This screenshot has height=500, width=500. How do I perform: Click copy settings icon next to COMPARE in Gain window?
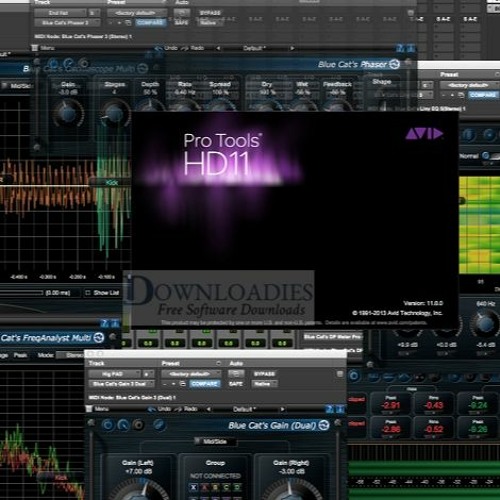[183, 384]
